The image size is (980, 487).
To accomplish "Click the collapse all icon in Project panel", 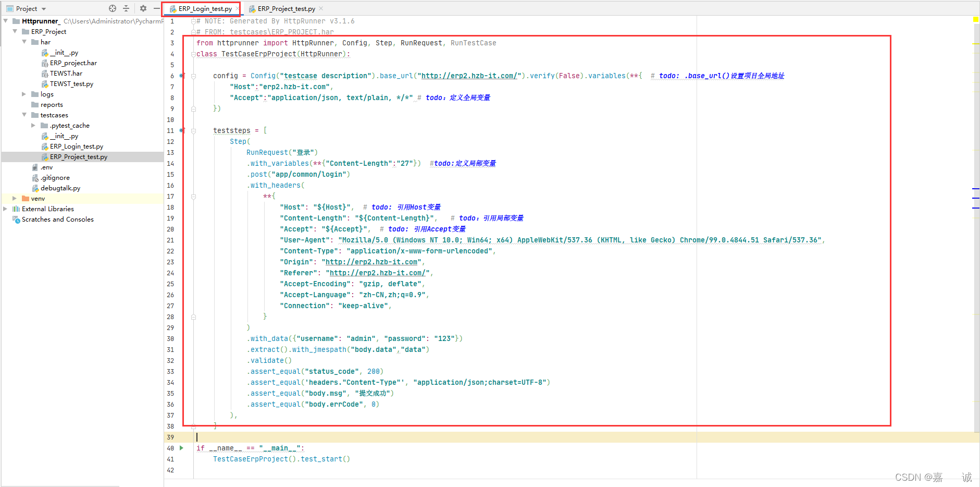I will click(x=126, y=8).
